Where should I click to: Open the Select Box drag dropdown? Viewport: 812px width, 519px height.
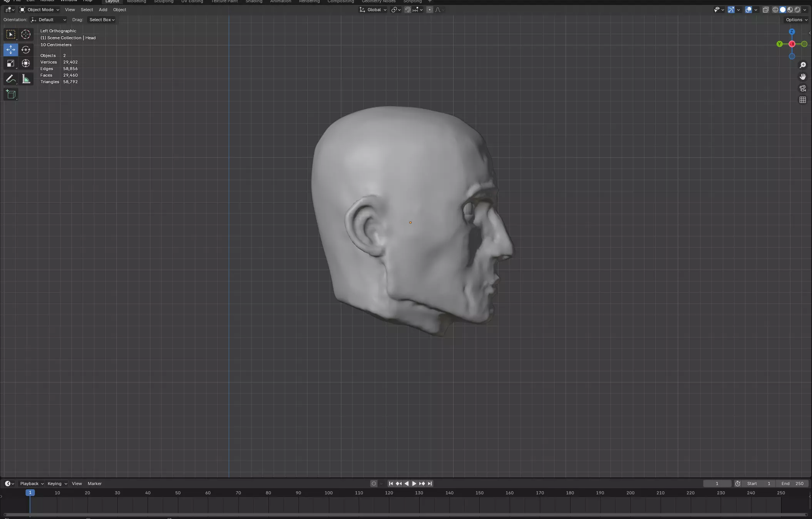point(102,20)
